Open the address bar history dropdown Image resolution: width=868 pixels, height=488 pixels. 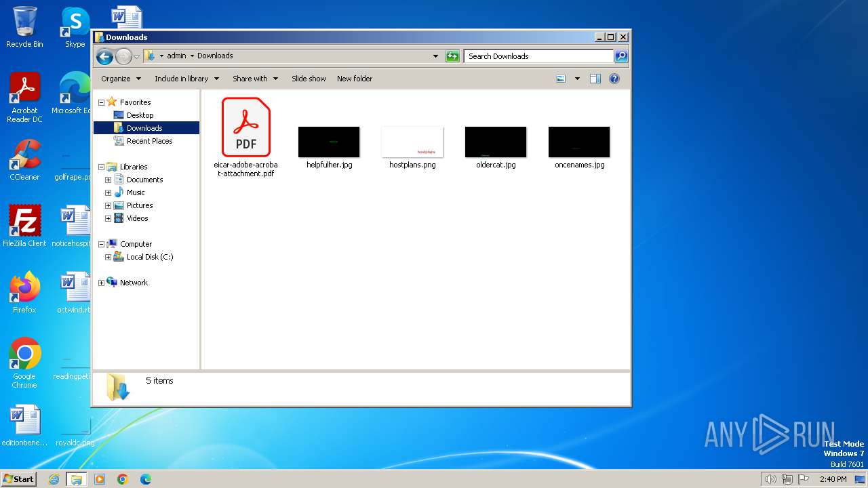click(x=435, y=56)
